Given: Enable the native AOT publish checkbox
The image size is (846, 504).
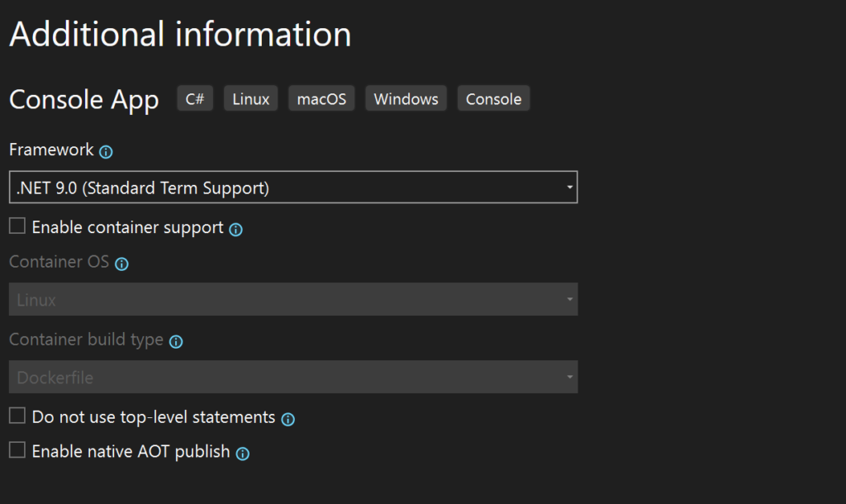Looking at the screenshot, I should click(17, 450).
